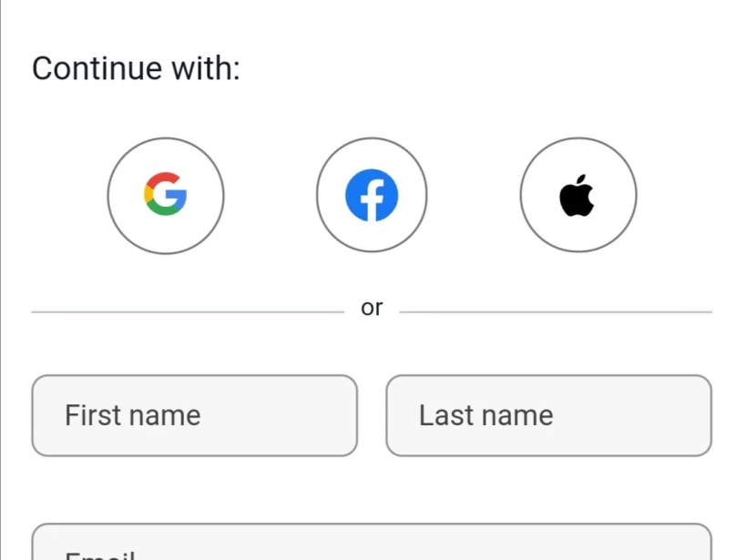Pick the middle circular social login button
The height and width of the screenshot is (560, 747).
pyautogui.click(x=372, y=196)
